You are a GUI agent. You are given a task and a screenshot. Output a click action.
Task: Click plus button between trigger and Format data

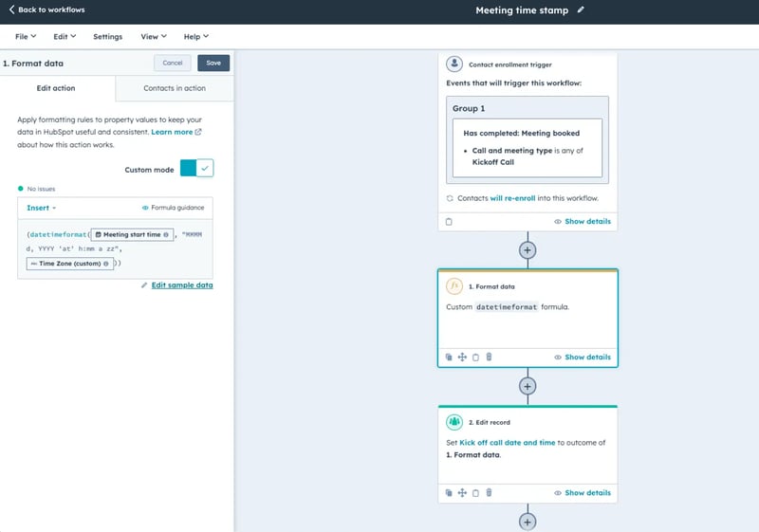(x=528, y=250)
